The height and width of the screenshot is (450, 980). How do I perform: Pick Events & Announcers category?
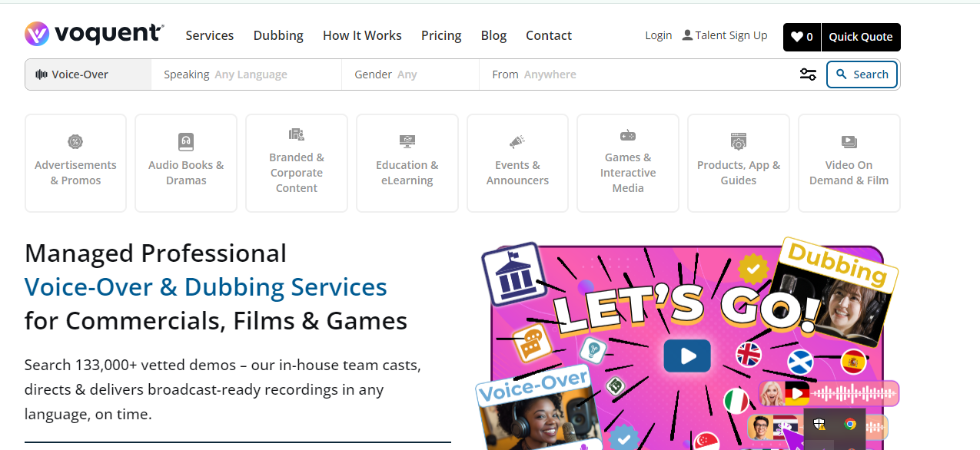pos(517,163)
